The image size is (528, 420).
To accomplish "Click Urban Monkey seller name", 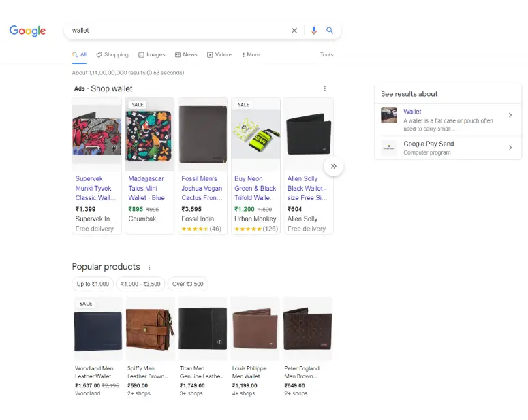I will [x=255, y=219].
